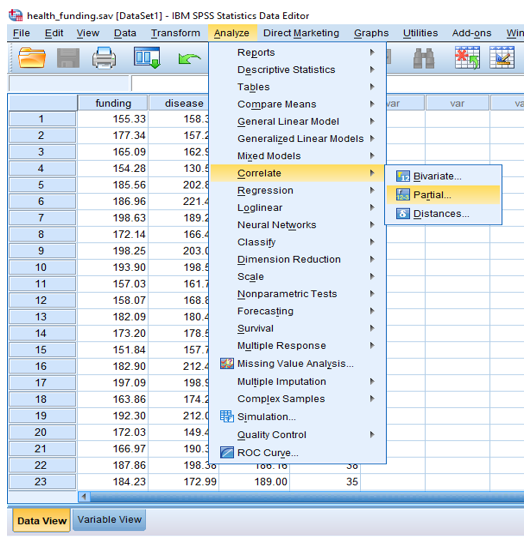
Task: Expand the General Linear Model submenu arrow
Action: (x=372, y=121)
